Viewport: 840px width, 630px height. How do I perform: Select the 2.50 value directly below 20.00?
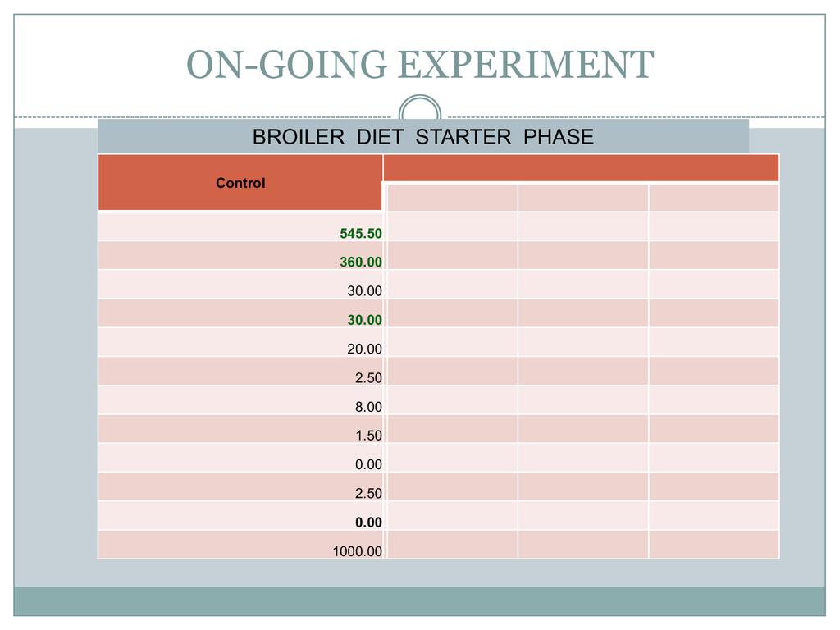(368, 378)
